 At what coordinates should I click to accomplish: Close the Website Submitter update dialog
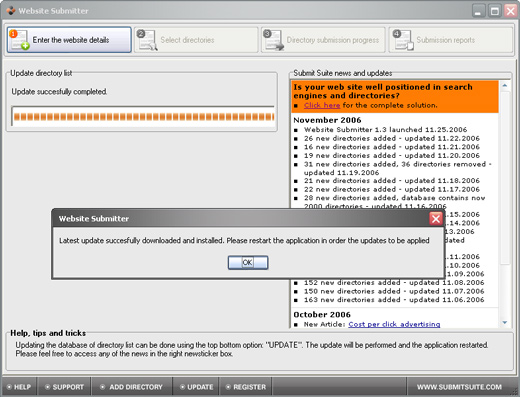click(436, 219)
